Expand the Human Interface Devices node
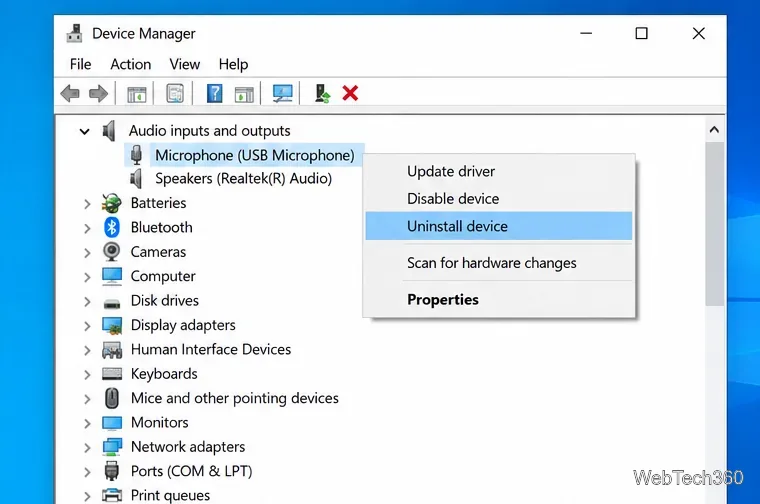Viewport: 760px width, 504px height. coord(87,350)
